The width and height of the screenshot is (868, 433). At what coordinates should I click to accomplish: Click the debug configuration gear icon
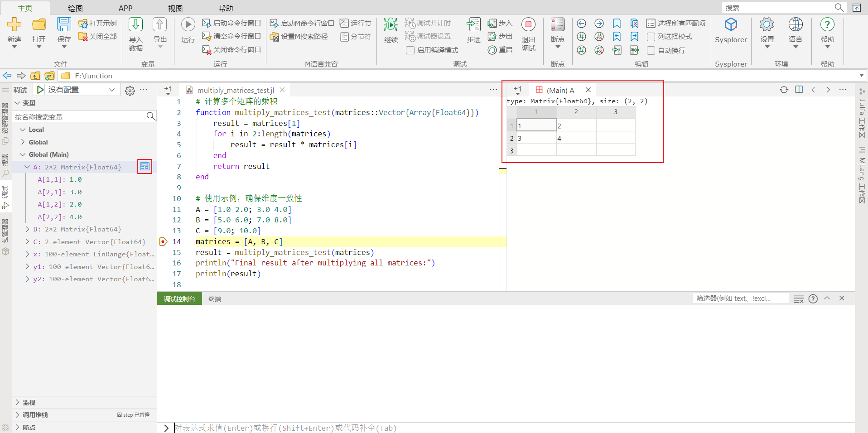pos(130,91)
